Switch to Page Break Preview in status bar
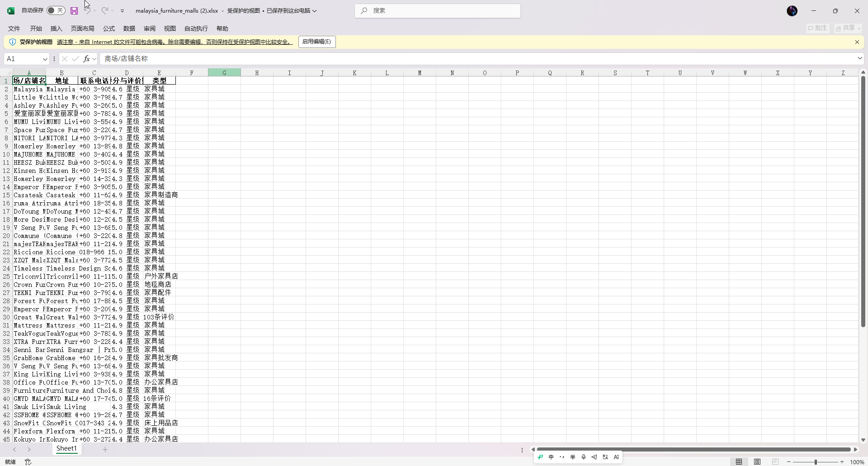 pos(775,462)
